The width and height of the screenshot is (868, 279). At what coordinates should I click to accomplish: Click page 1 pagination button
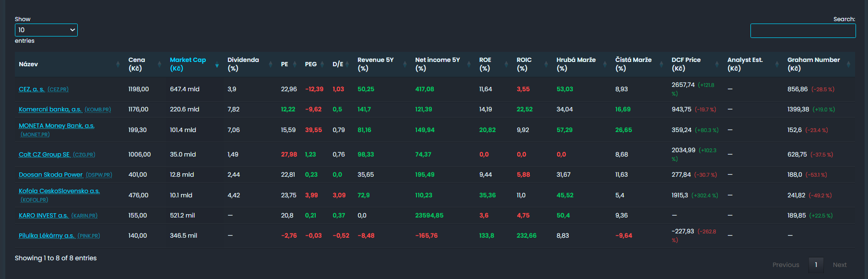(x=816, y=265)
